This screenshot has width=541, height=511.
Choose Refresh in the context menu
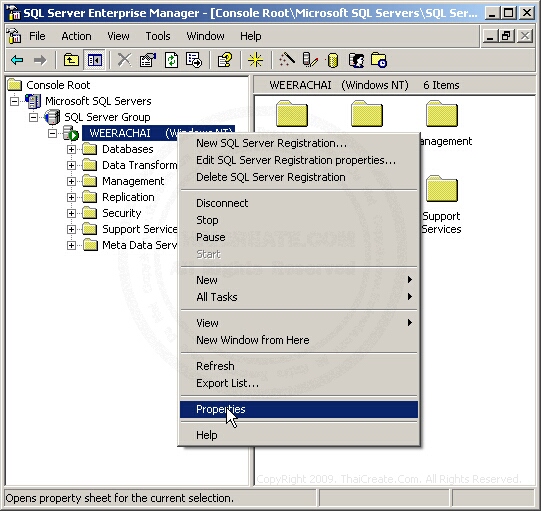point(299,366)
